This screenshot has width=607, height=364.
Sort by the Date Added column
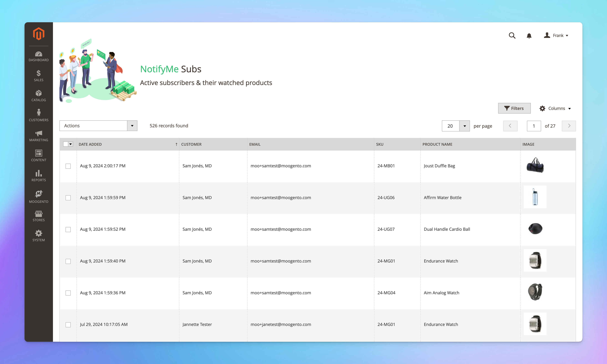click(x=128, y=144)
